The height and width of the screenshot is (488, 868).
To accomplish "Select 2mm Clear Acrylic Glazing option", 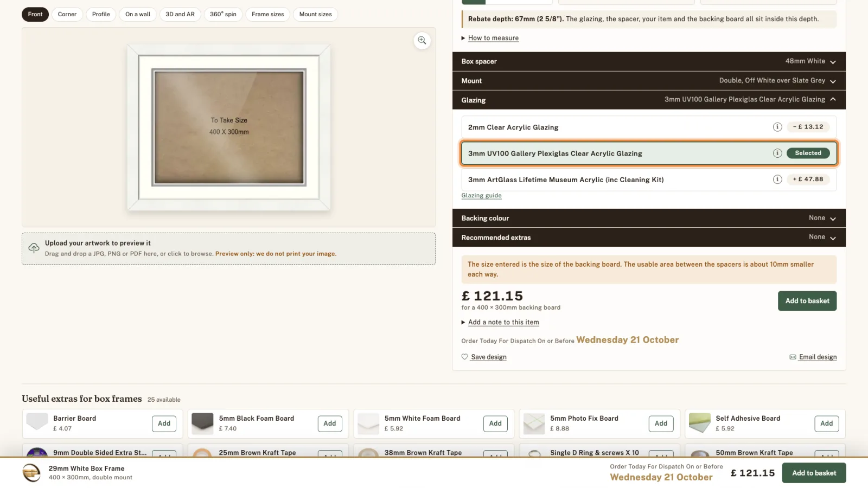I will (x=649, y=127).
